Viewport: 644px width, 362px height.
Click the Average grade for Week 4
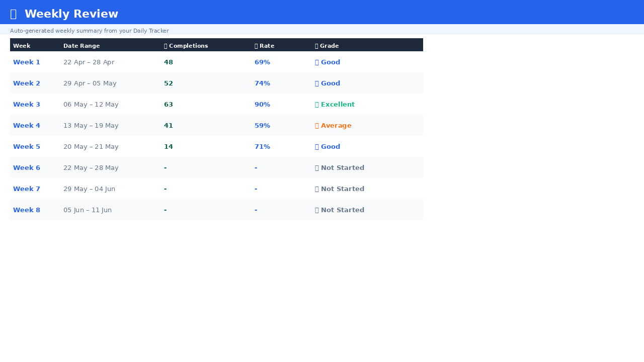[334, 126]
